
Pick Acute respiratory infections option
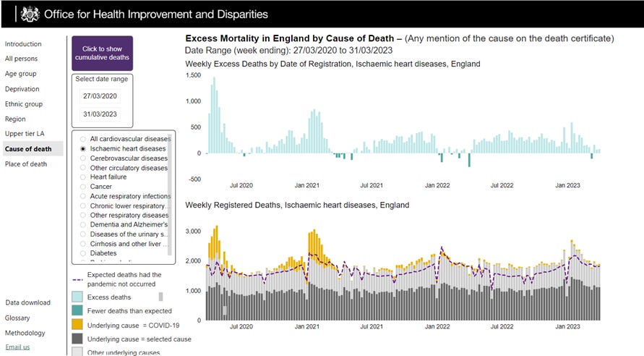pyautogui.click(x=83, y=196)
